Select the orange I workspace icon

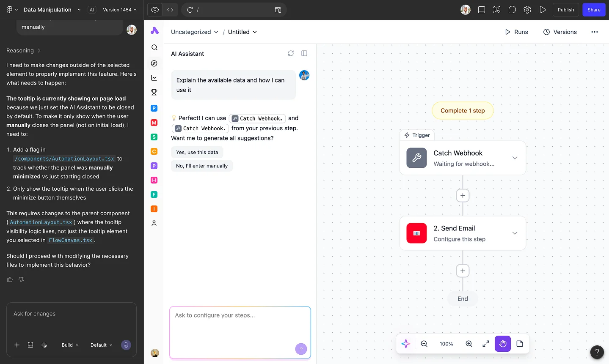point(154,209)
